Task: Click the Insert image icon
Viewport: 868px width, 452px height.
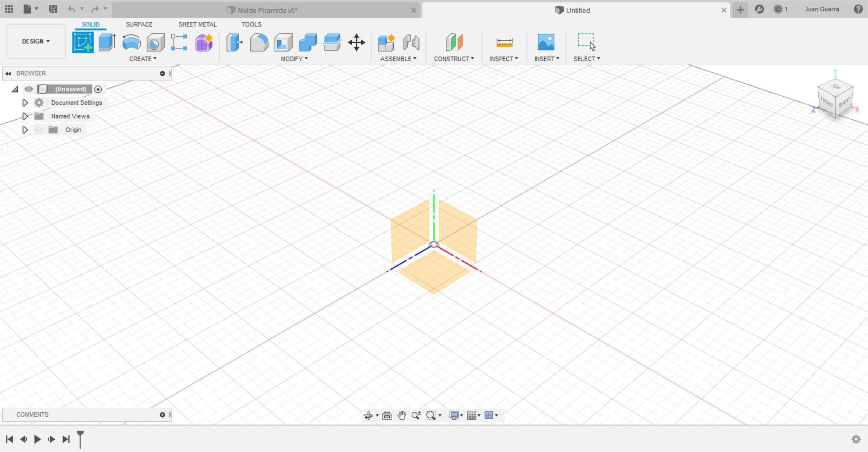Action: coord(546,42)
